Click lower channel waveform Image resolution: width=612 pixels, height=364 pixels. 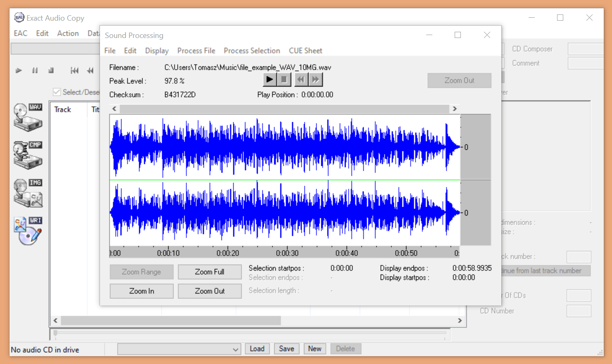point(285,213)
